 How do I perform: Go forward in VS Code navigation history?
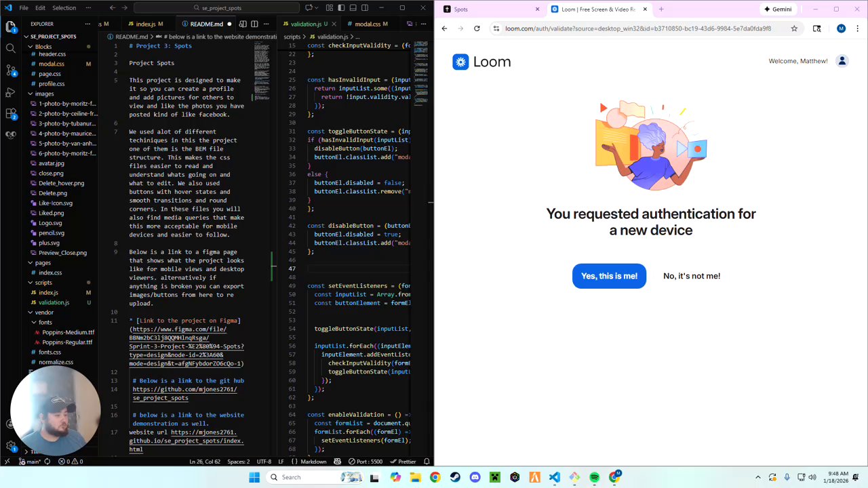click(125, 8)
